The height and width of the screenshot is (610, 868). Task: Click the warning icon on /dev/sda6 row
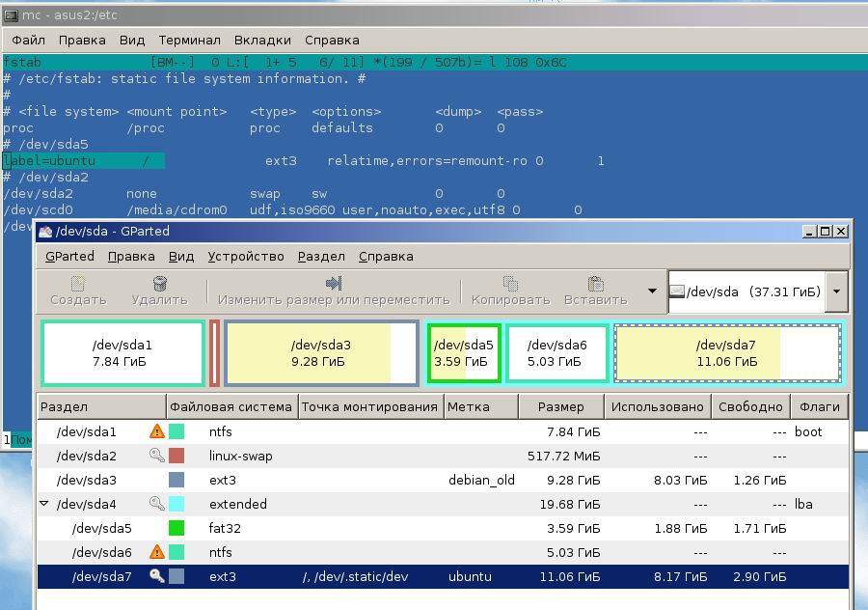coord(157,552)
